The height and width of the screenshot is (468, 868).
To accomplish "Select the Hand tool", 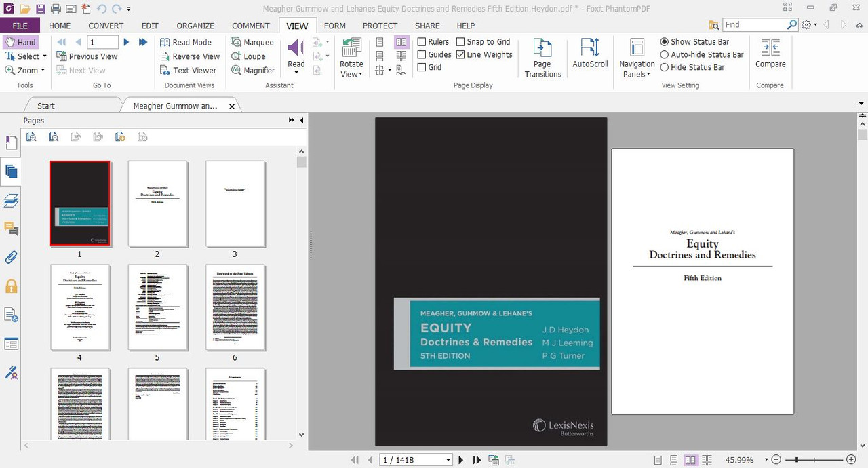I will [20, 42].
